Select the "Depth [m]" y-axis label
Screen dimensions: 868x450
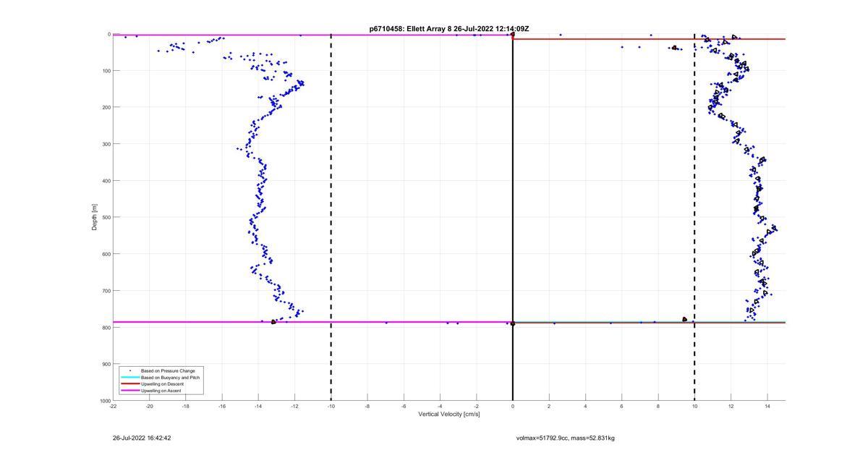point(95,217)
